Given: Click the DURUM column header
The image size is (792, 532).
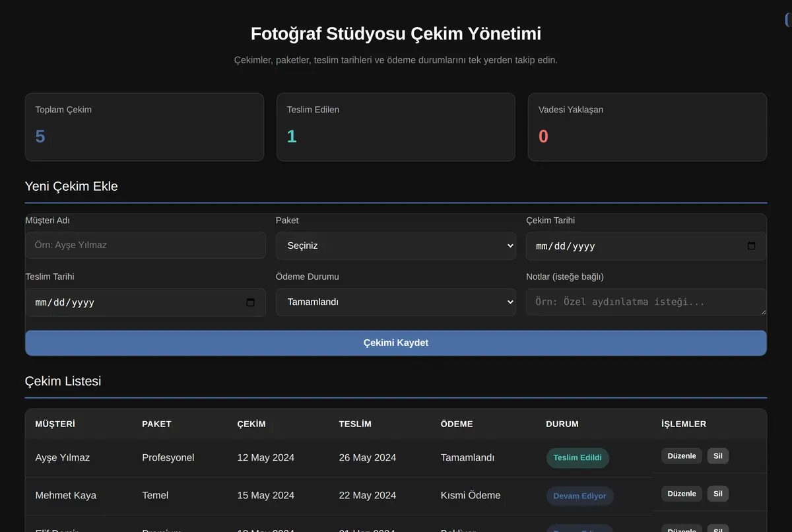Looking at the screenshot, I should pos(562,424).
